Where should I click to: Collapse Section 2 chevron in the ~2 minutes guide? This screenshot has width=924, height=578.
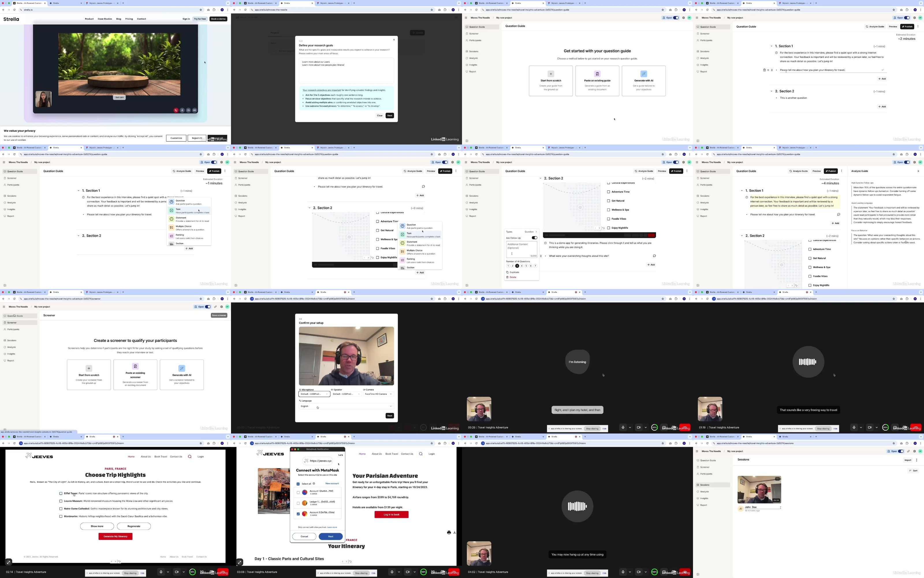tap(771, 91)
